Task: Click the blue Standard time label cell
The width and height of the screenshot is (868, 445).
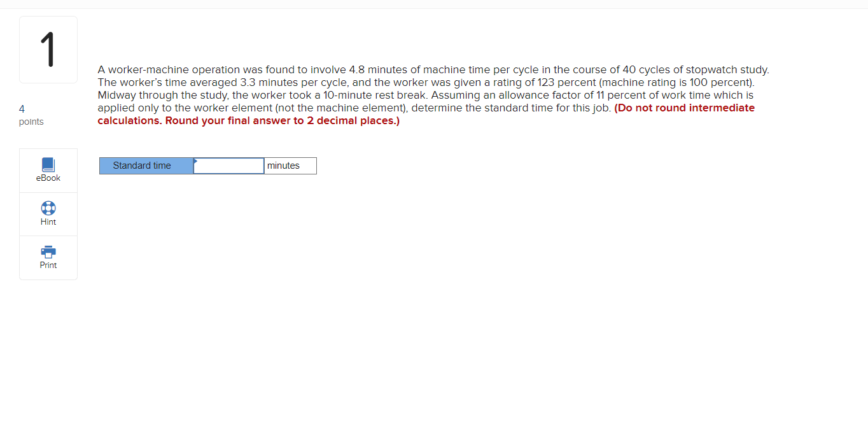Action: click(146, 166)
